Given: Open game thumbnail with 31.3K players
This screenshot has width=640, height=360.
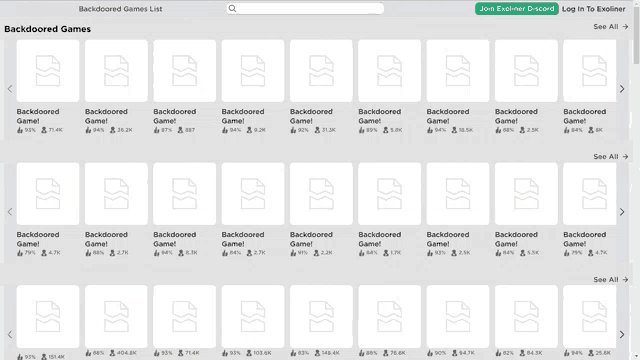Looking at the screenshot, I should tap(321, 71).
